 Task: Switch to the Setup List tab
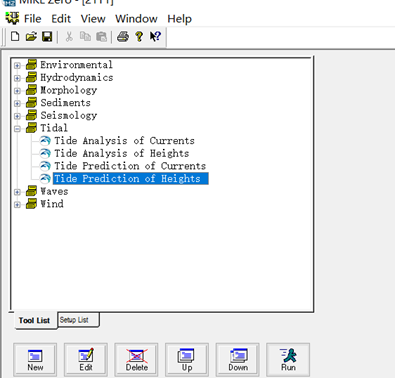coord(74,320)
